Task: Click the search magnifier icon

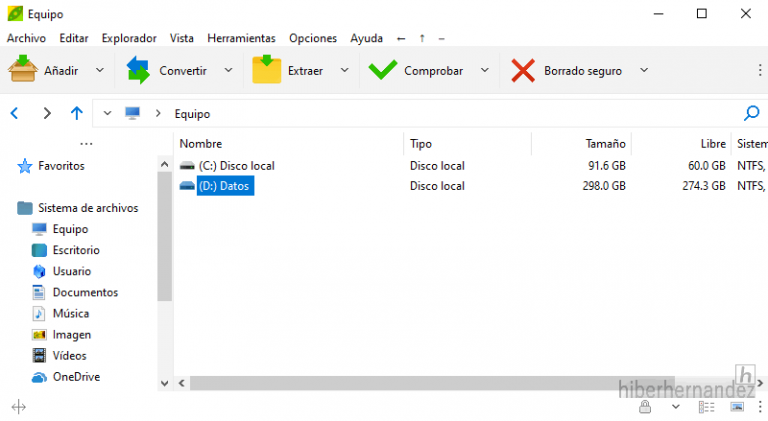Action: click(x=752, y=113)
